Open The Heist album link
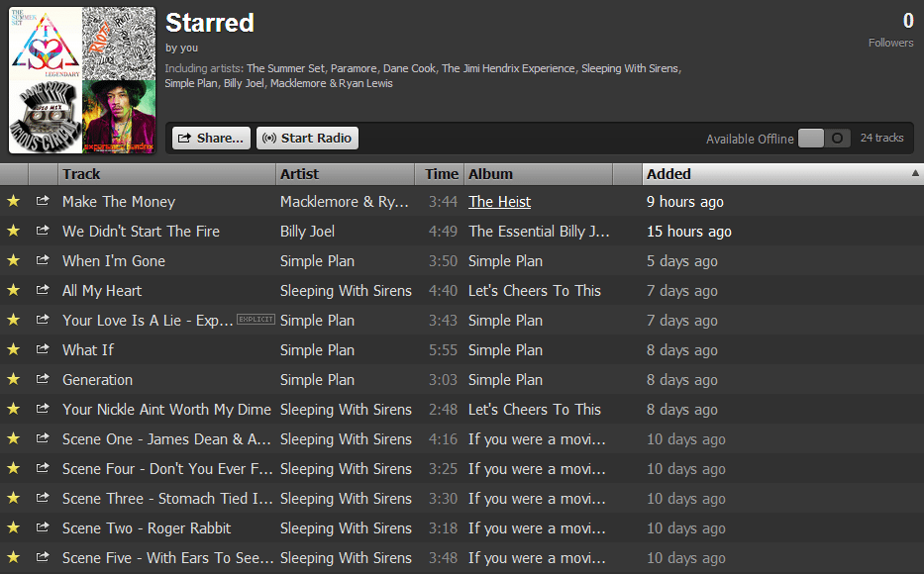 [499, 201]
